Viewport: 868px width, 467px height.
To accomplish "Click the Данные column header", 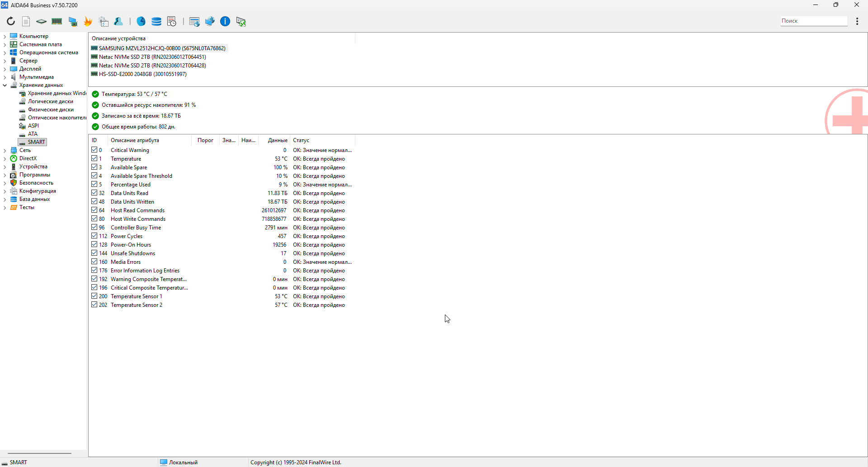I will click(x=274, y=140).
